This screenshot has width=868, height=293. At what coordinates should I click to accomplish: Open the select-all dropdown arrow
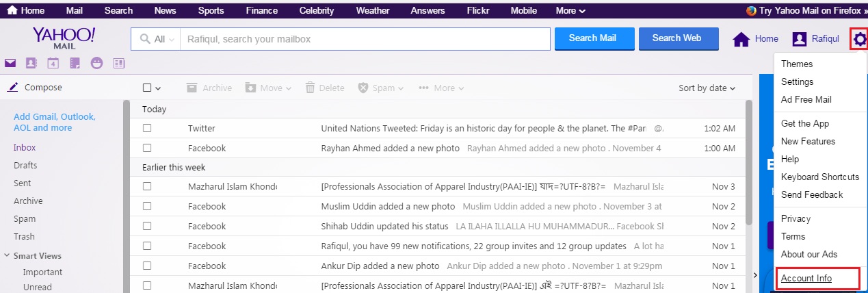tap(158, 88)
